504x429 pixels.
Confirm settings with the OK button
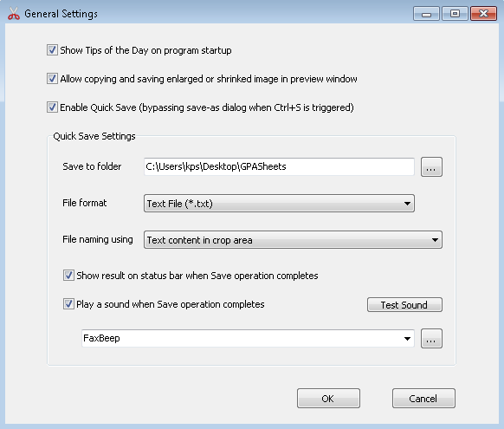coord(328,399)
